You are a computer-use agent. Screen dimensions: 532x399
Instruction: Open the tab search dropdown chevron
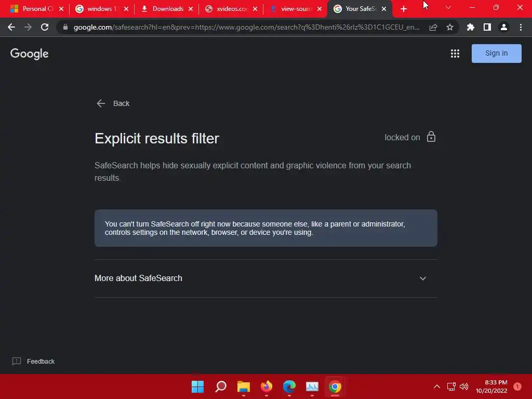coord(448,7)
